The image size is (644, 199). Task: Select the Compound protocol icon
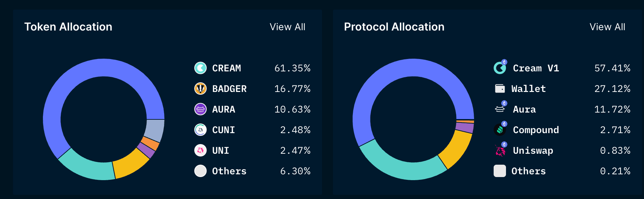(501, 130)
